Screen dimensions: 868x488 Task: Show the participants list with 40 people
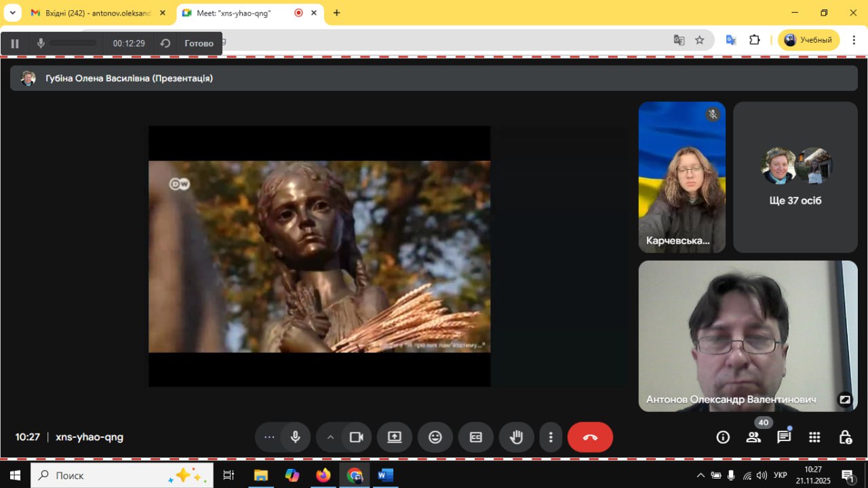[753, 437]
